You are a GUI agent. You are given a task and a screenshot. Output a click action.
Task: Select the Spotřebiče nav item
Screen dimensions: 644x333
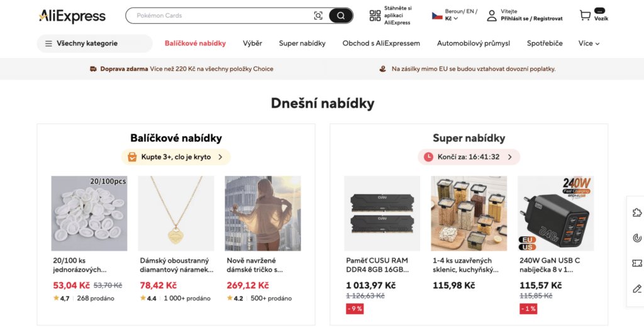545,43
